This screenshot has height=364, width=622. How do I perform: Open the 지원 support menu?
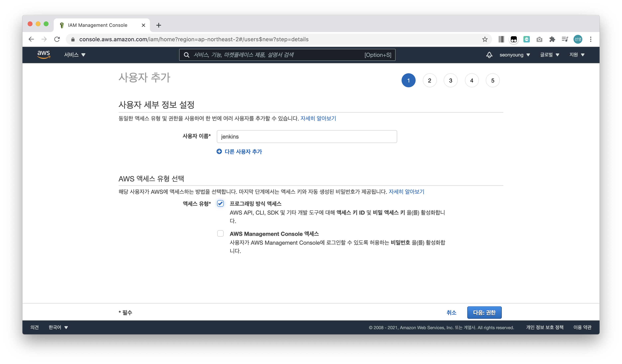tap(577, 55)
